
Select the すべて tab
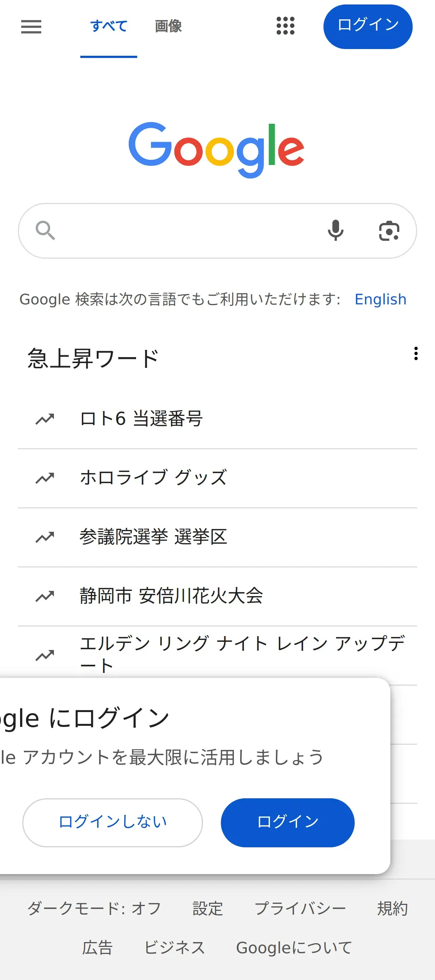coord(109,26)
